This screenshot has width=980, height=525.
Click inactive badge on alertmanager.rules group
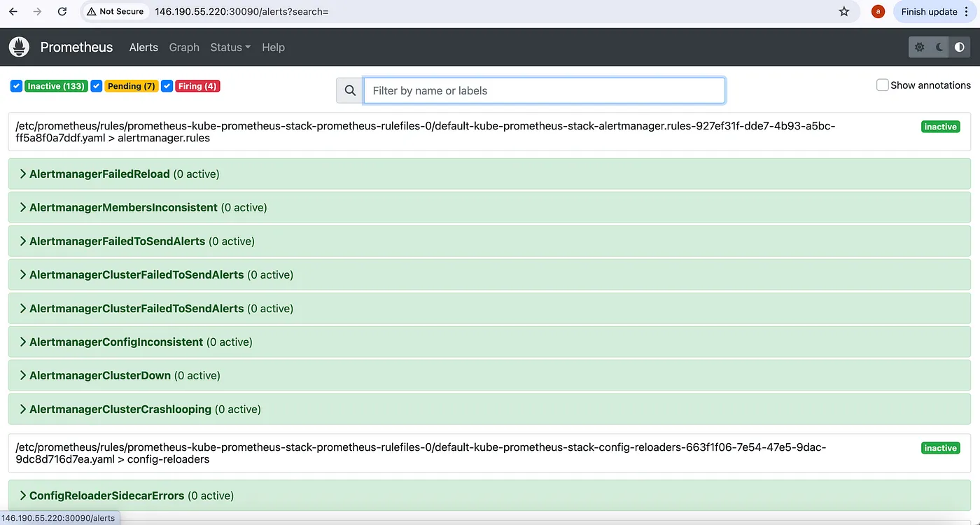940,127
